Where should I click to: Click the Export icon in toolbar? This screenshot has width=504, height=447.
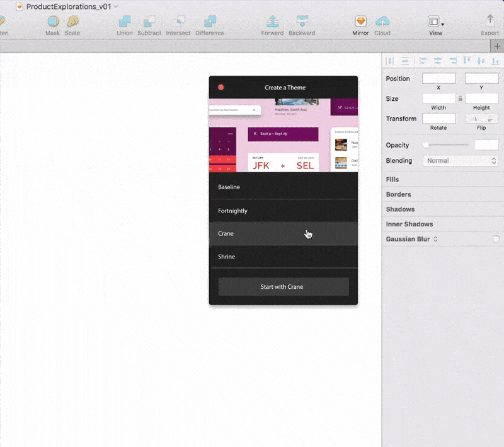click(490, 21)
